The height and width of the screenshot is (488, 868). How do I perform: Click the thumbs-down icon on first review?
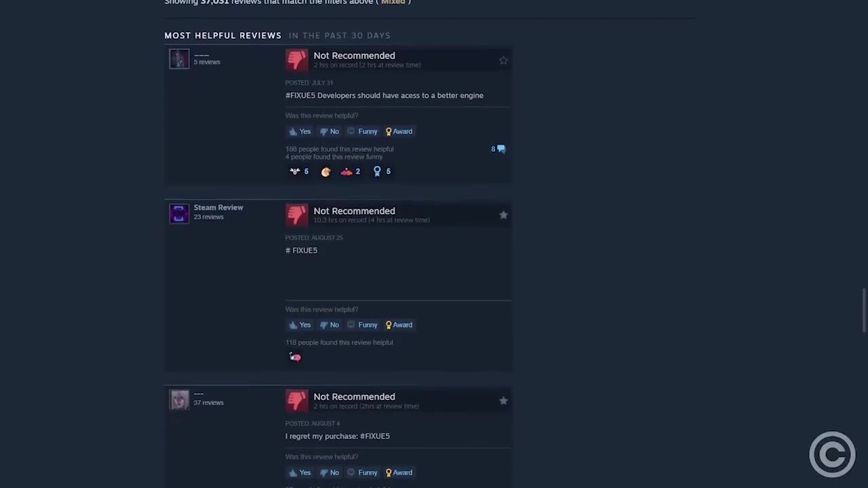[x=296, y=60]
